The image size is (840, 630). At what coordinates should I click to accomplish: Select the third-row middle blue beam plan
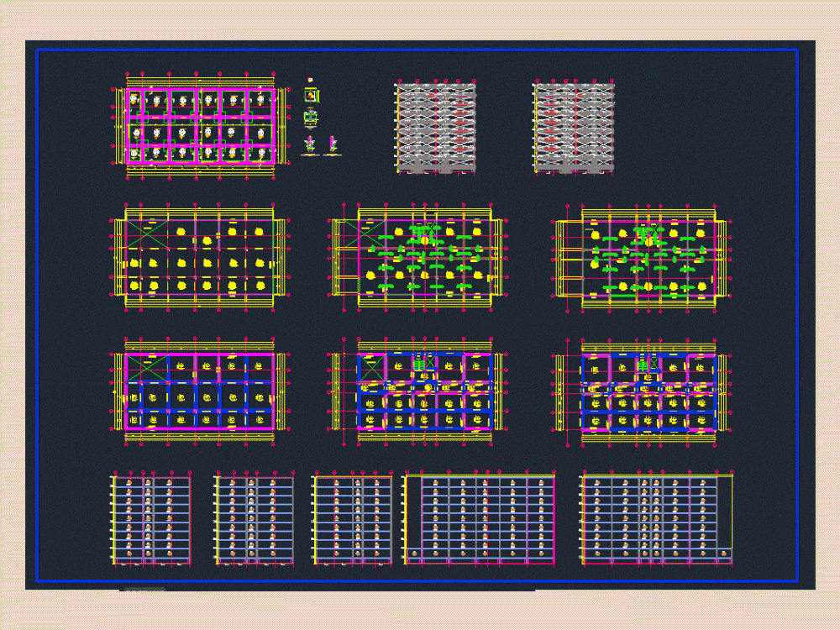click(x=417, y=391)
